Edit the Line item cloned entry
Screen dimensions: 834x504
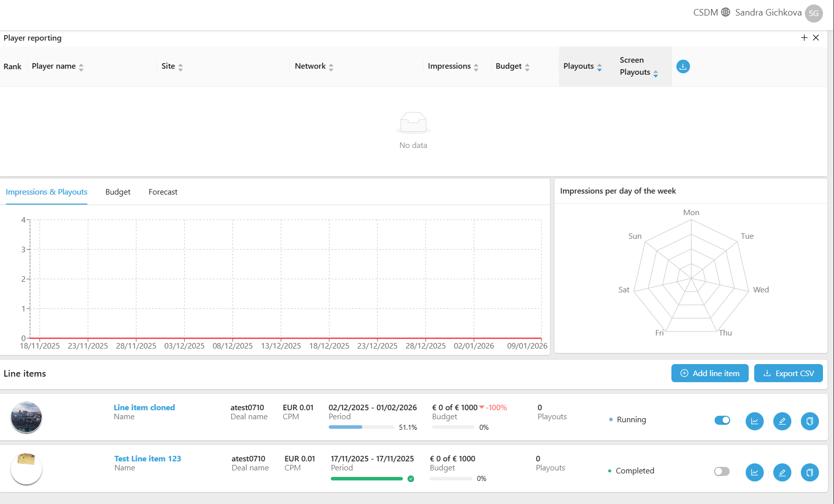(x=782, y=421)
